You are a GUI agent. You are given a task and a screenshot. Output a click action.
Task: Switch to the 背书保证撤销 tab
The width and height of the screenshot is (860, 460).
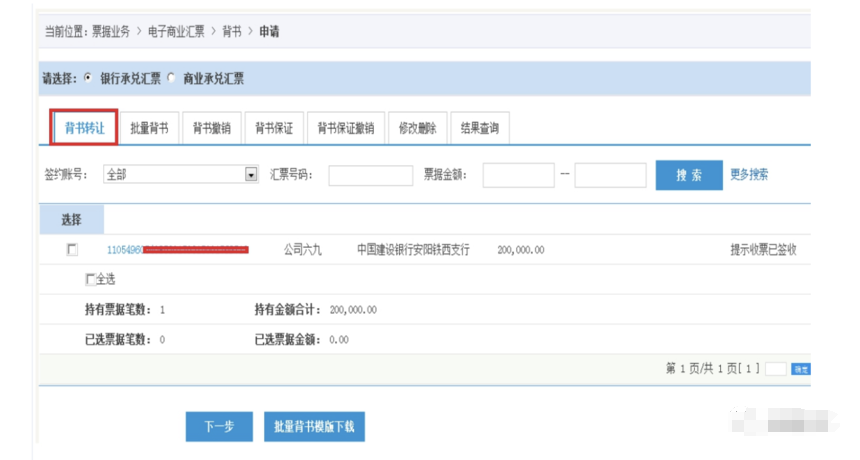click(345, 128)
